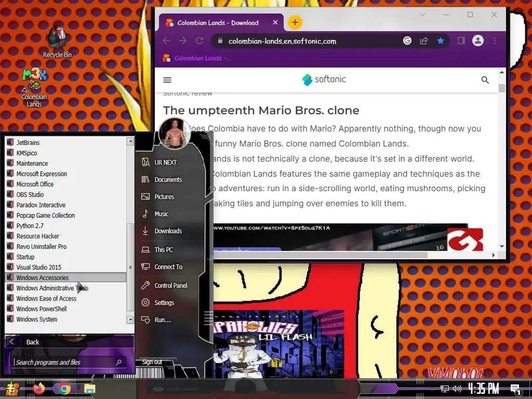The image size is (532, 399).
Task: Open Softonic site search
Action: tap(485, 80)
